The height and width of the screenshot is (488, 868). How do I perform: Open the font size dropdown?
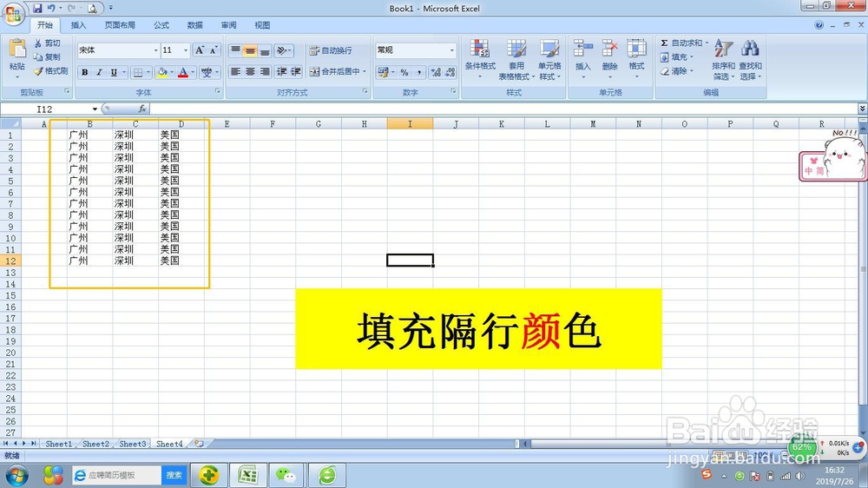pyautogui.click(x=186, y=50)
